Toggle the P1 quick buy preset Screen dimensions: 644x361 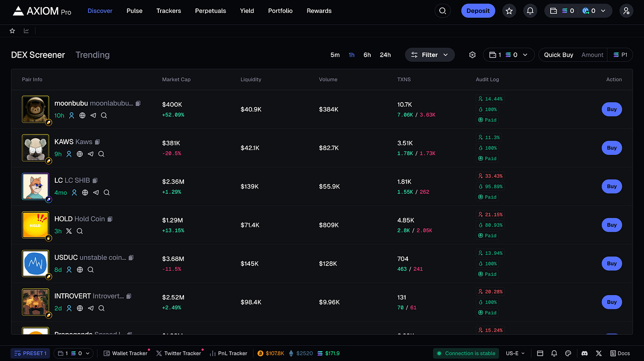click(620, 55)
